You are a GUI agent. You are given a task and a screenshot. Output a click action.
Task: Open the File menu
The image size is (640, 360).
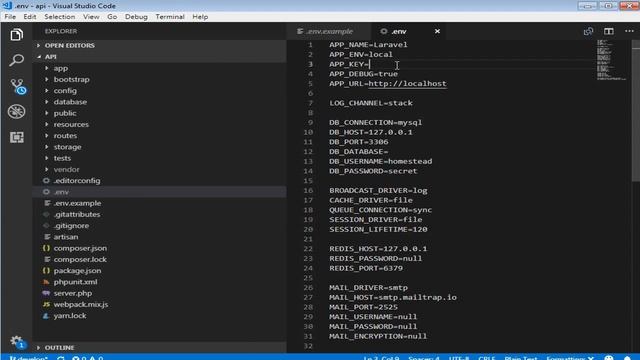(x=10, y=17)
